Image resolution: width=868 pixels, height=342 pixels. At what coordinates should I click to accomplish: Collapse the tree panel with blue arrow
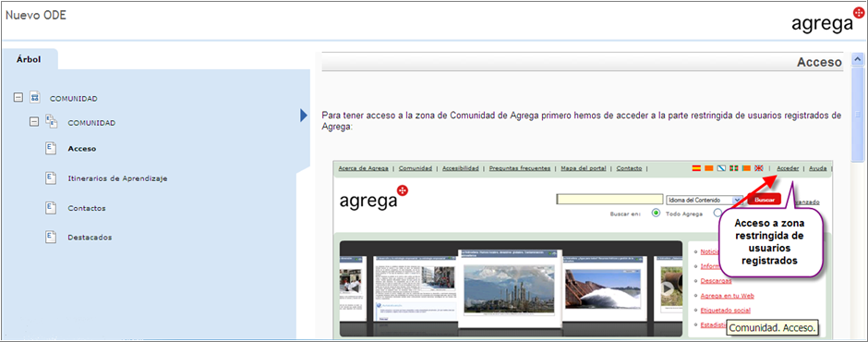click(304, 116)
